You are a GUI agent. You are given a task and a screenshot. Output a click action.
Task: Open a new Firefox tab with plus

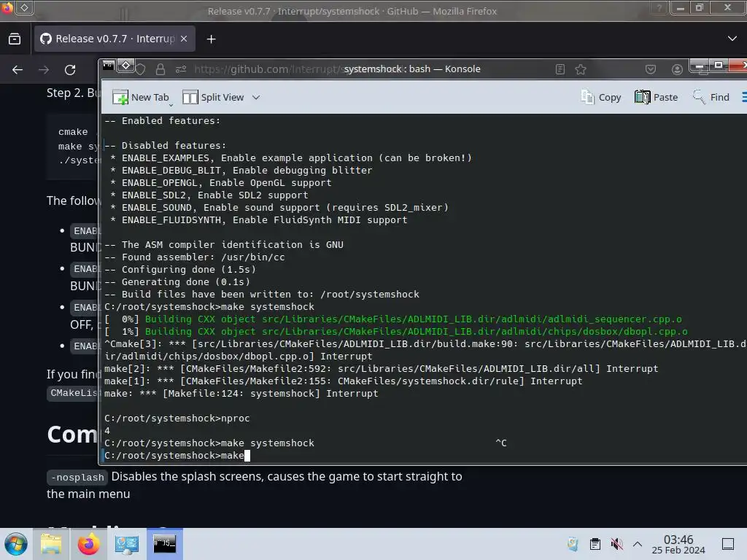[x=211, y=39]
